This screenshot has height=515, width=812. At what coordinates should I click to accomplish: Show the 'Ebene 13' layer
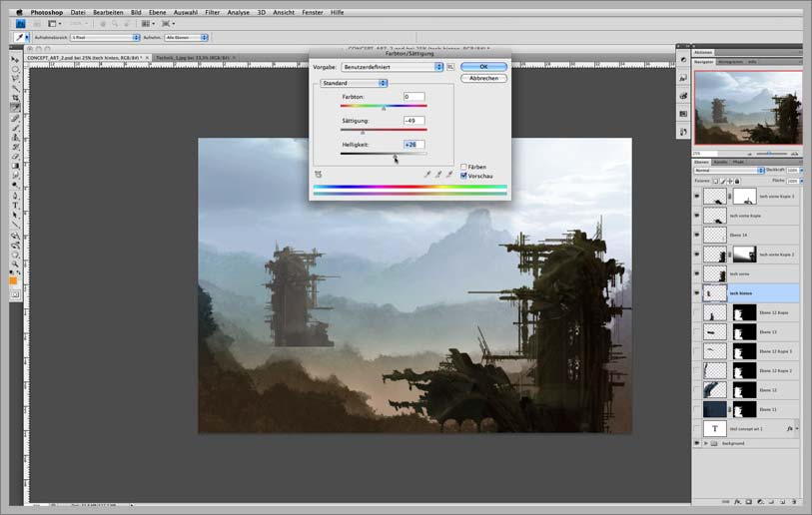[696, 331]
